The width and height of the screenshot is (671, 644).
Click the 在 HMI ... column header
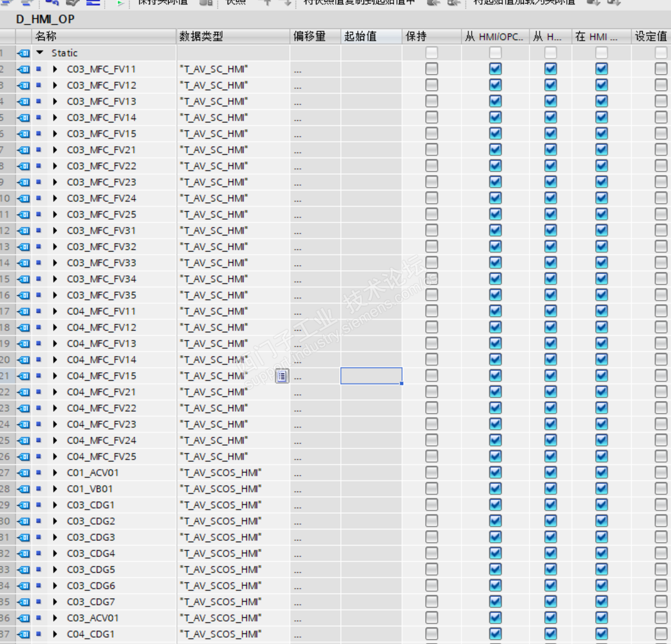click(x=602, y=36)
